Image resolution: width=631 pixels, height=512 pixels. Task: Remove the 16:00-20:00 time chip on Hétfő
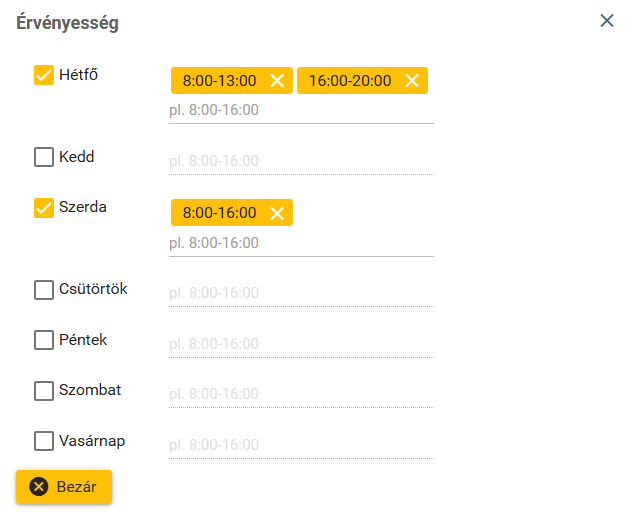point(412,81)
